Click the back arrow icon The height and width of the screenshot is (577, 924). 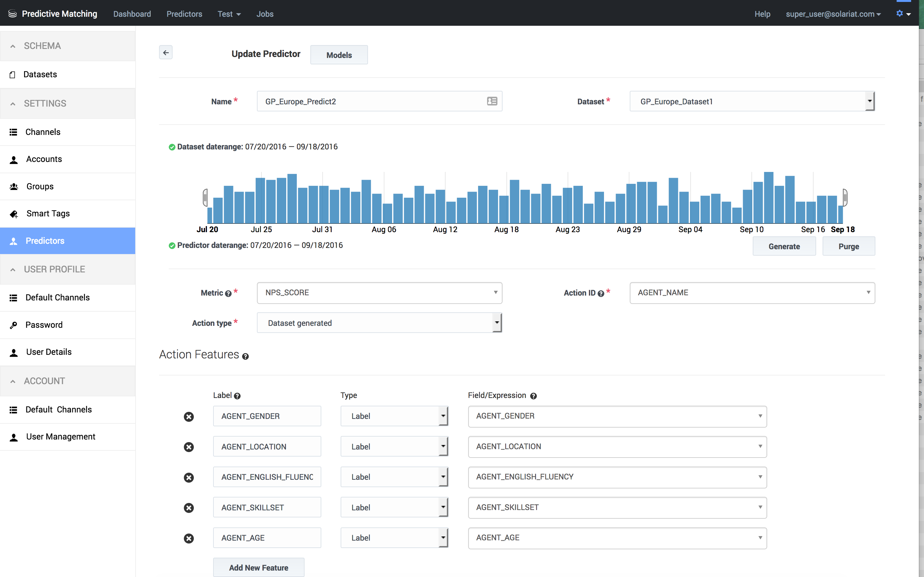click(165, 53)
